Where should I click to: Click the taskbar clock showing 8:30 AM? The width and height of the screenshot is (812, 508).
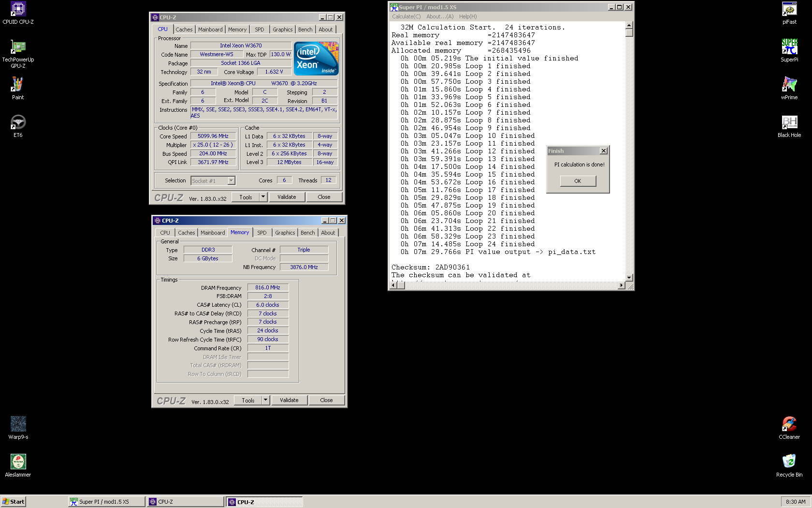(796, 502)
